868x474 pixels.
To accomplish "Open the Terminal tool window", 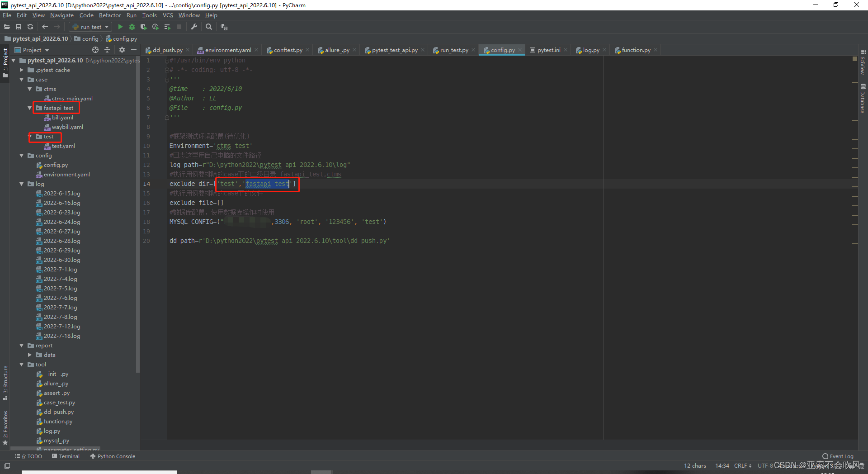I will (66, 456).
